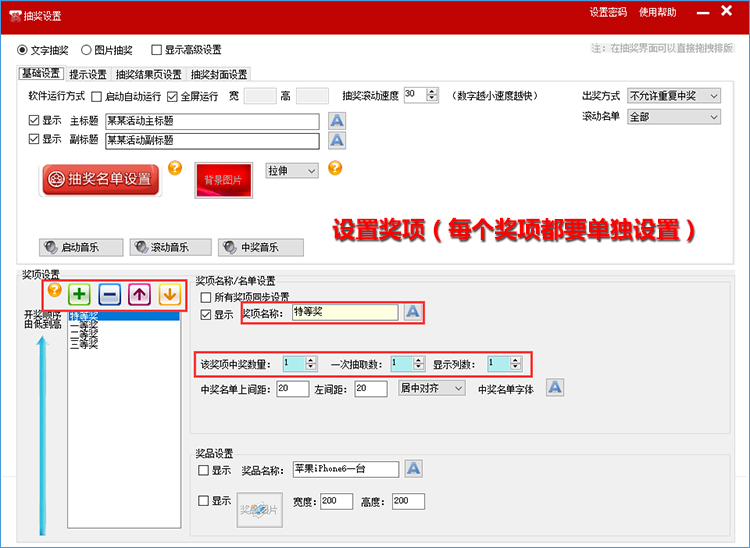
Task: Open the 抽奖结果页设置 tab
Action: pyautogui.click(x=148, y=74)
